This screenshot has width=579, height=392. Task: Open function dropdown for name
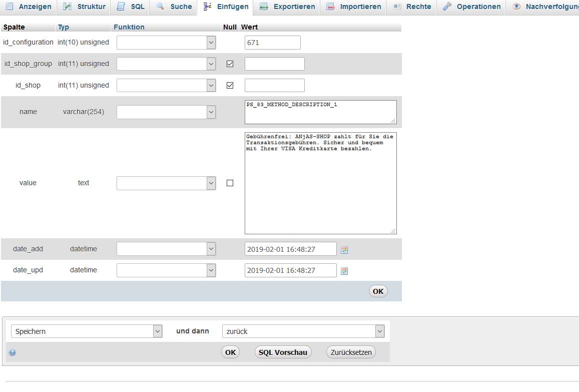click(166, 112)
